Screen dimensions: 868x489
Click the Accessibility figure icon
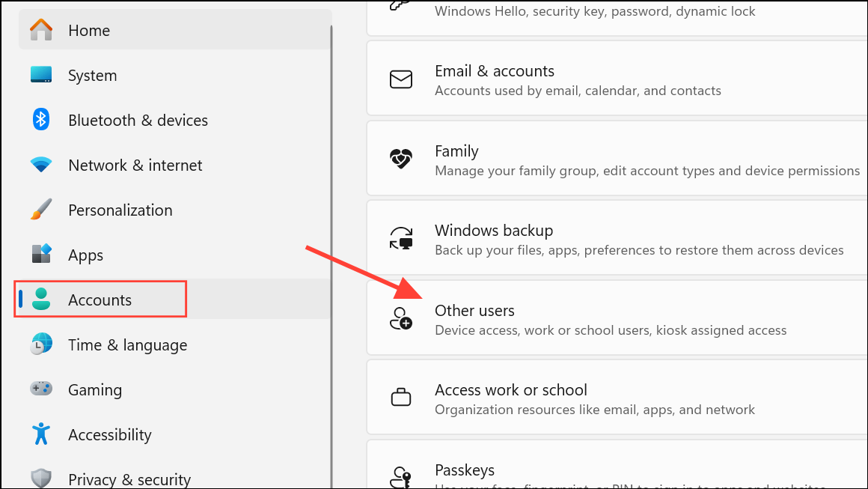pyautogui.click(x=41, y=434)
